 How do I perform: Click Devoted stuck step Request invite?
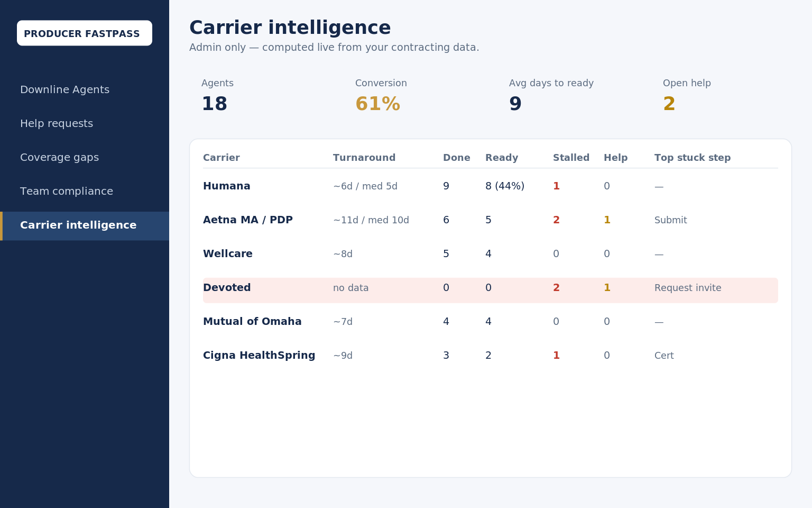coord(688,288)
